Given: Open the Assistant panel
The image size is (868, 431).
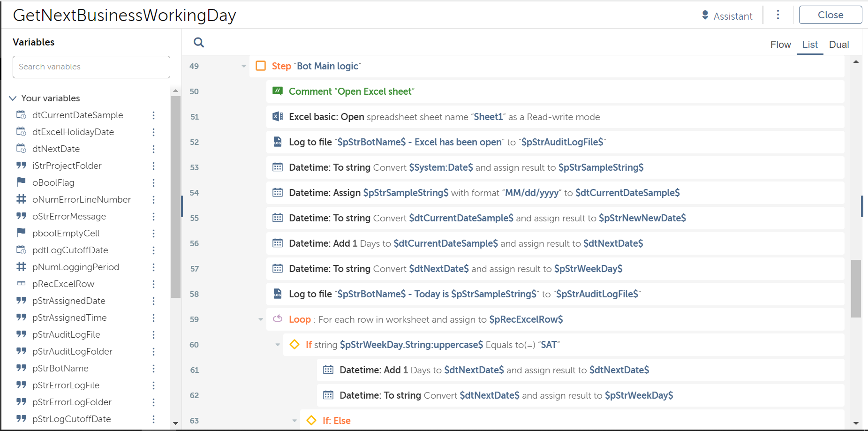Looking at the screenshot, I should point(727,16).
